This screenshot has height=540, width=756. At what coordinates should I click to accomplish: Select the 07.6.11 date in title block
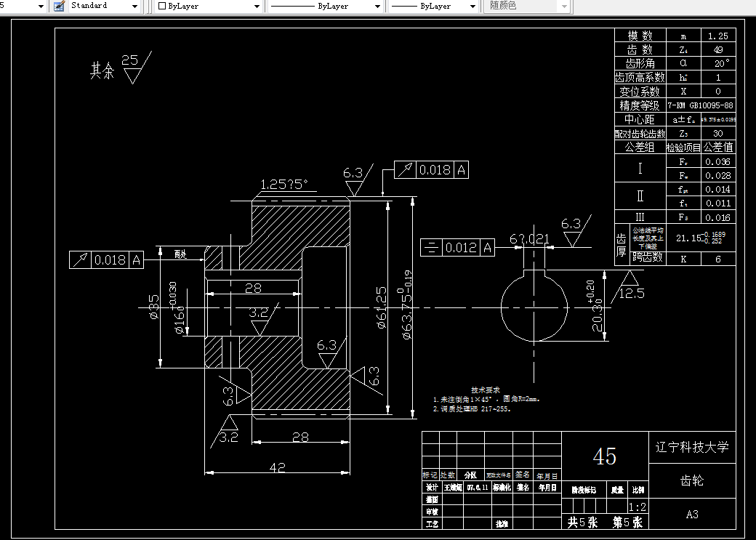(x=478, y=488)
